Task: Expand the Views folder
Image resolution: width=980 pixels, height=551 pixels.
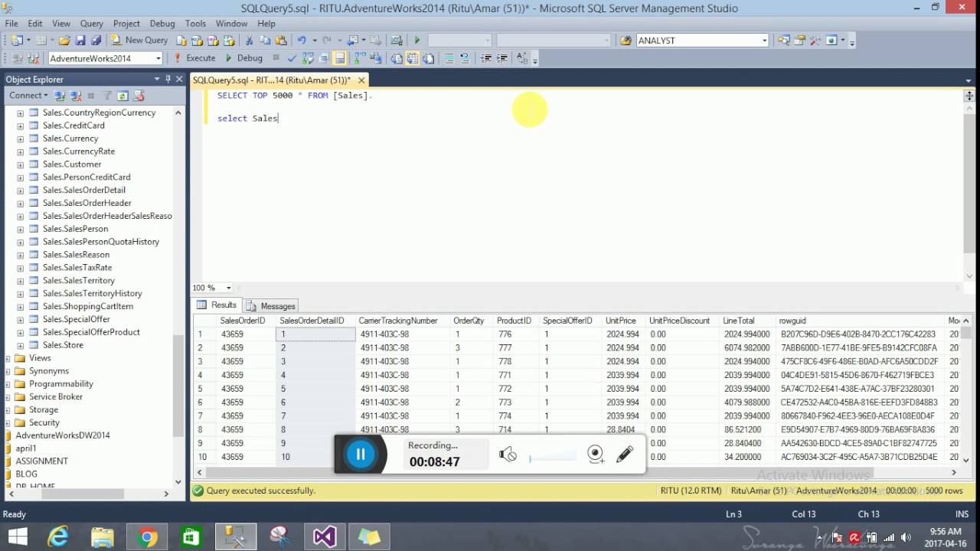Action: click(x=8, y=358)
